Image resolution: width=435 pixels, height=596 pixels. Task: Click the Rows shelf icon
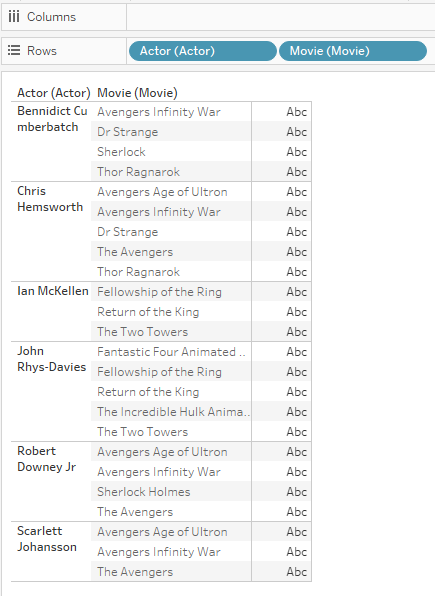(14, 51)
